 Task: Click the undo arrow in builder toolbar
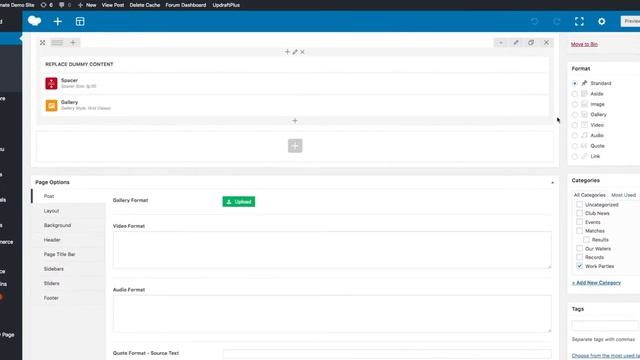534,21
